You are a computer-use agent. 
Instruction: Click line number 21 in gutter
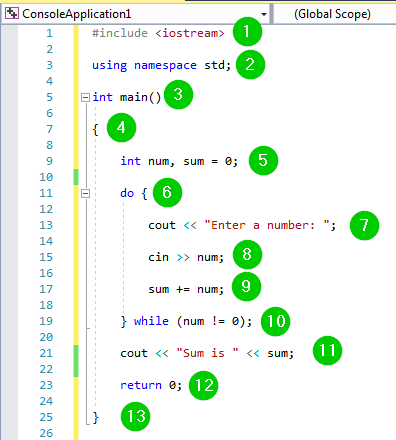(x=46, y=353)
